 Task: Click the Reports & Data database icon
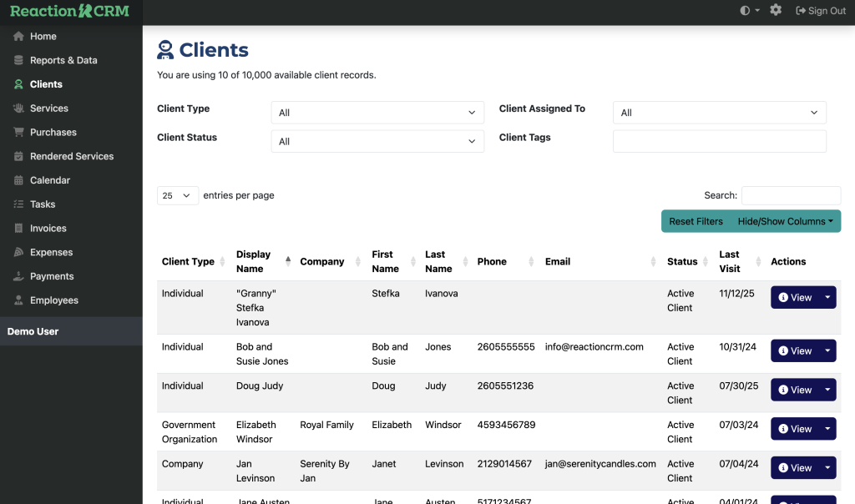18,60
